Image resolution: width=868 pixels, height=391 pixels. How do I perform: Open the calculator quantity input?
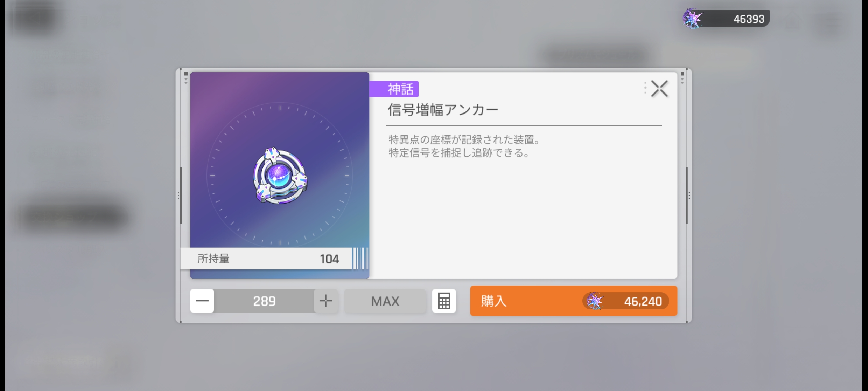(444, 301)
